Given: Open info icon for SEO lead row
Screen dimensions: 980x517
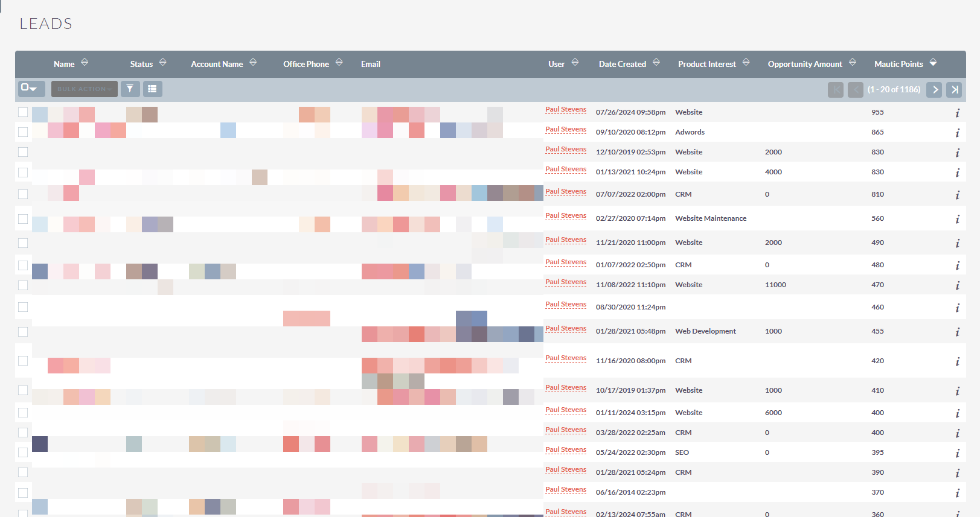Looking at the screenshot, I should click(958, 453).
